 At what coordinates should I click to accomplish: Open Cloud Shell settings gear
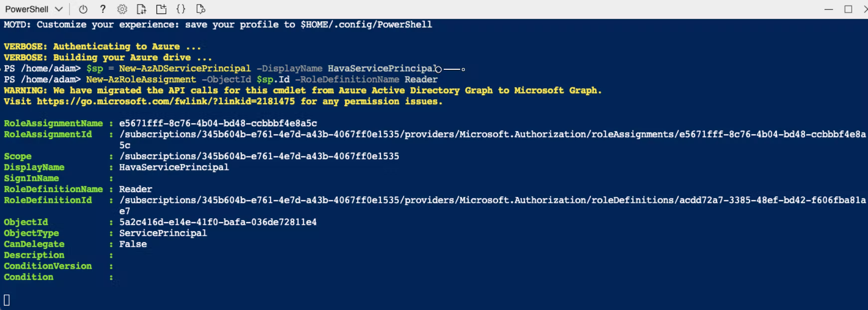click(122, 9)
